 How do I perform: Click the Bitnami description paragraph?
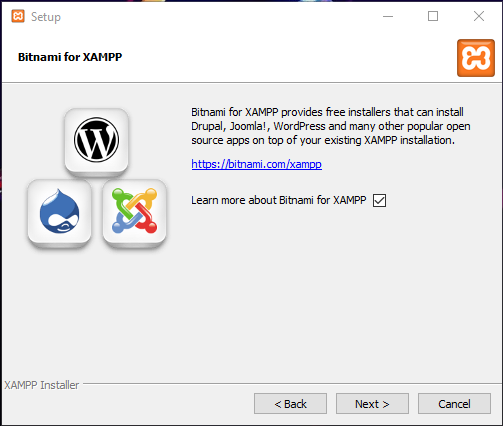coord(331,126)
